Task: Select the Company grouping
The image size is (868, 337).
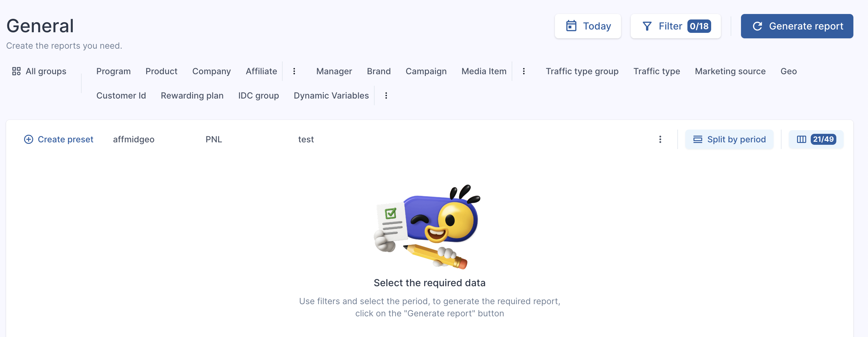Action: click(212, 71)
